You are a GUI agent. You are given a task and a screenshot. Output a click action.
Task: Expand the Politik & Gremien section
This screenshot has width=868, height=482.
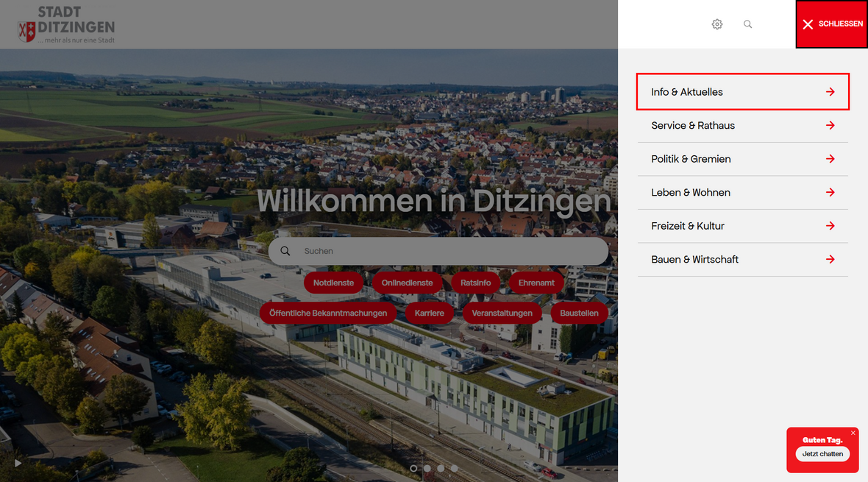point(691,159)
